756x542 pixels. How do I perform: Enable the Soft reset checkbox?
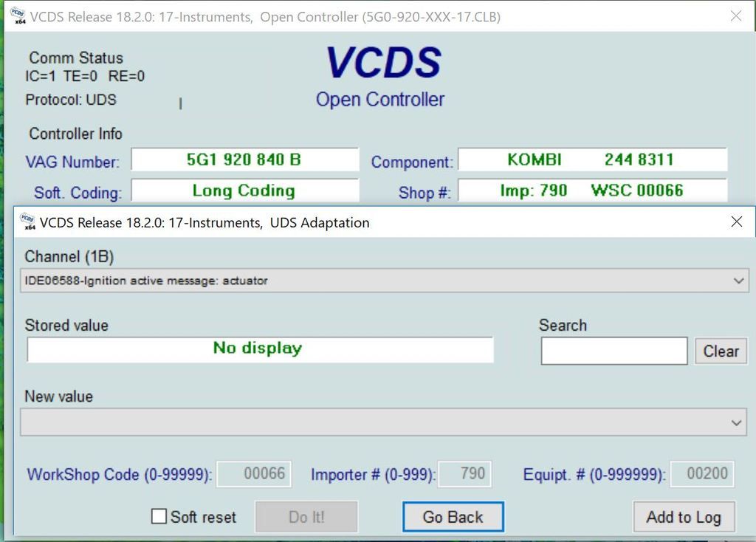click(158, 517)
